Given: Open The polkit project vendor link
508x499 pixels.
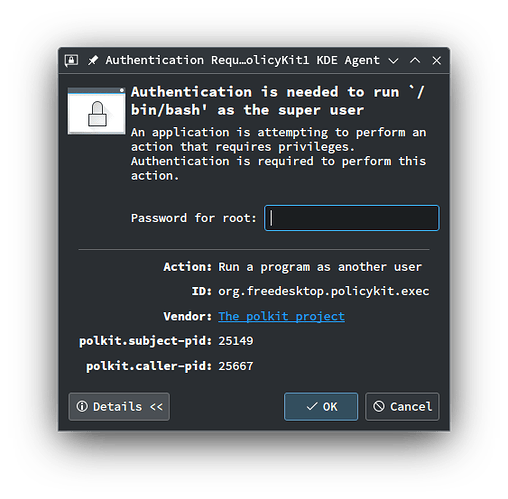Looking at the screenshot, I should click(281, 316).
